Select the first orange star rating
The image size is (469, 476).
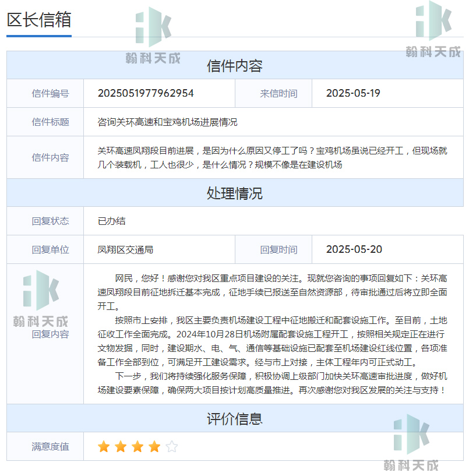(104, 446)
